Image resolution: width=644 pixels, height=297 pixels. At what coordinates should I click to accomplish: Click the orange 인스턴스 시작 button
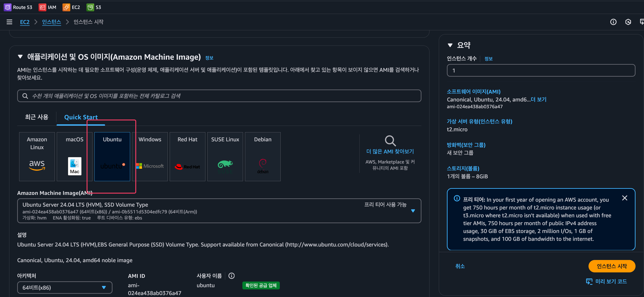tap(612, 266)
